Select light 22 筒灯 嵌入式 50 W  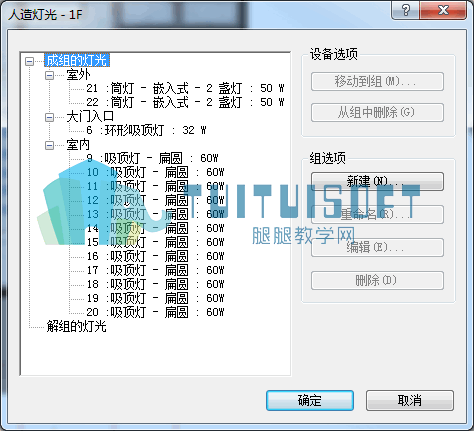click(185, 102)
